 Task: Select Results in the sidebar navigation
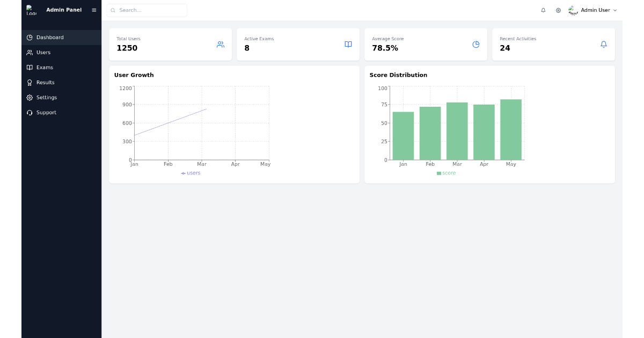coord(44,82)
